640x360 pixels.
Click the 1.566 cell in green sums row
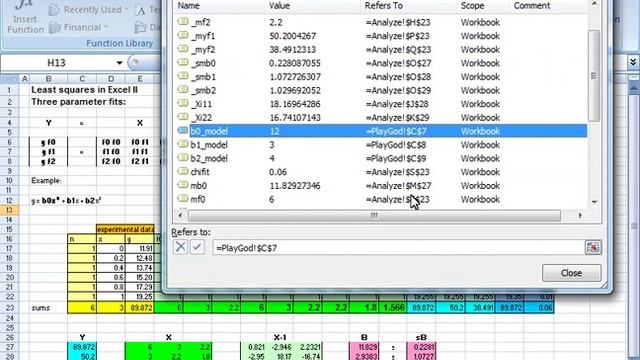point(393,308)
